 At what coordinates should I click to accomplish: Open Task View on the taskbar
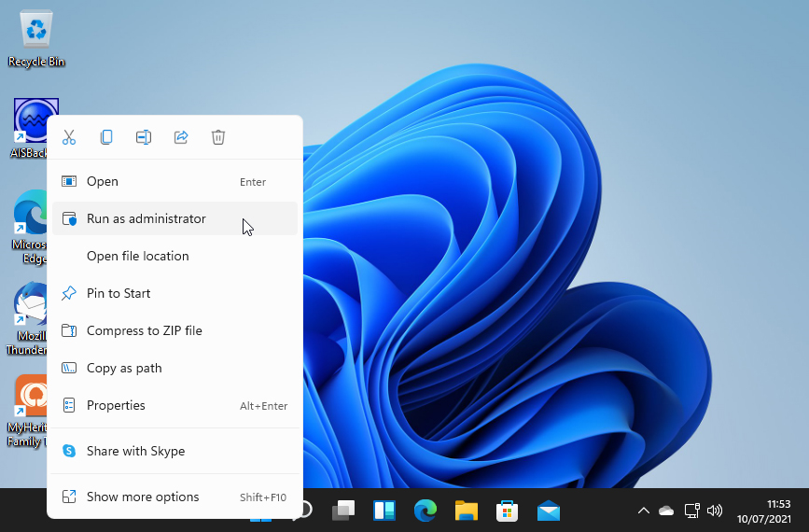click(x=343, y=511)
